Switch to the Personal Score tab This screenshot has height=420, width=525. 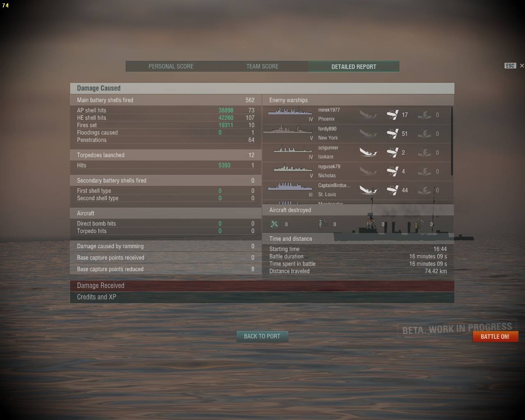point(171,66)
